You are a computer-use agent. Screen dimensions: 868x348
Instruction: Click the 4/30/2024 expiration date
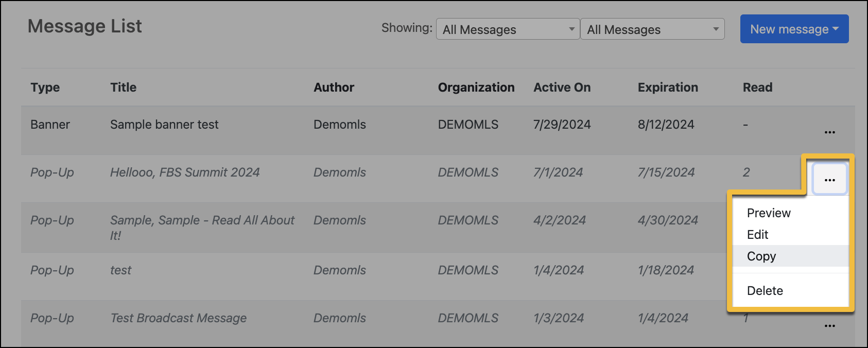point(668,220)
